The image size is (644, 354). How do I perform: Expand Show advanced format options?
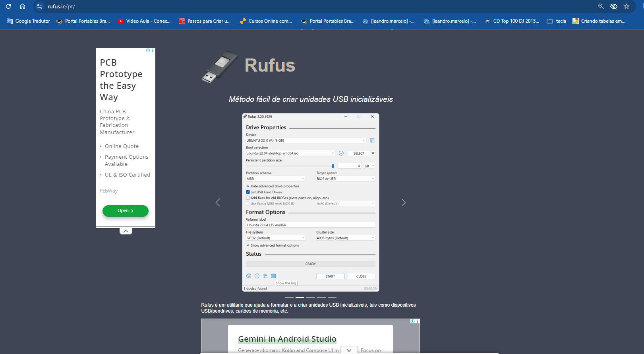[x=273, y=245]
